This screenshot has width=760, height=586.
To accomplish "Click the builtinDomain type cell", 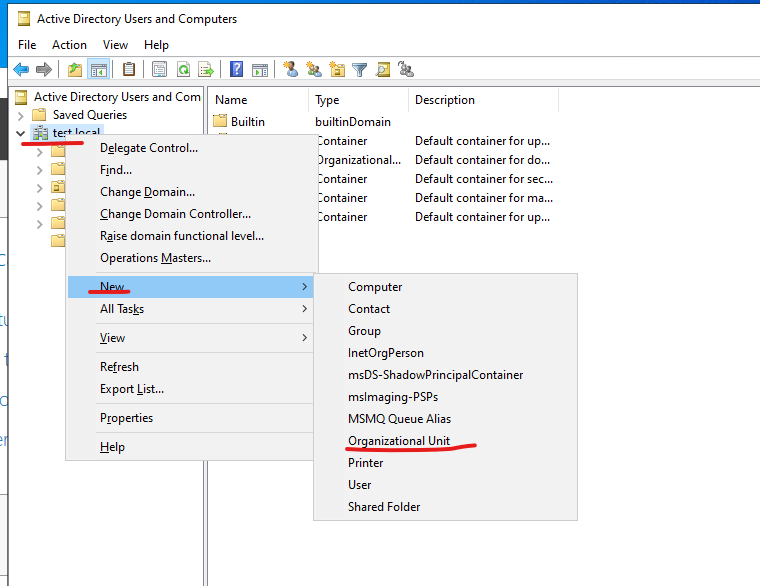I will click(353, 122).
